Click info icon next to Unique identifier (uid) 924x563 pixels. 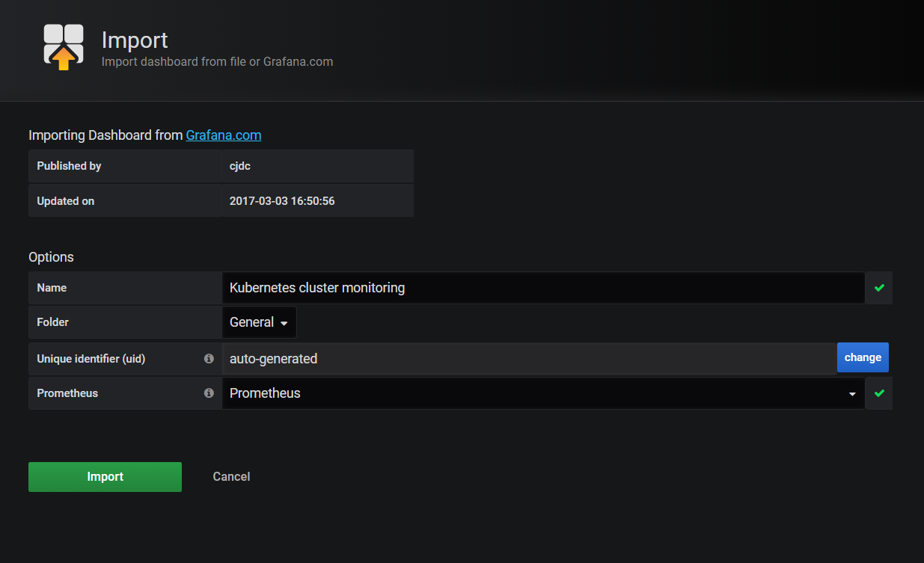[209, 359]
